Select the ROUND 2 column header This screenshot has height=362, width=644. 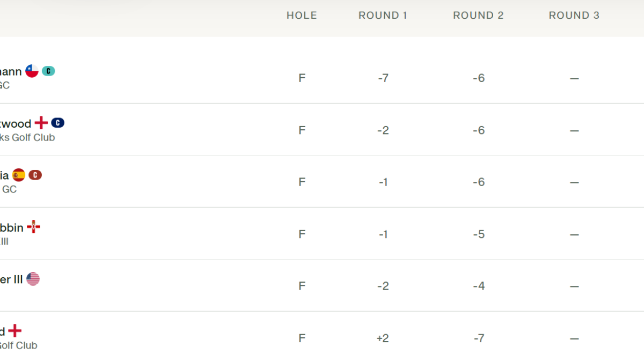478,16
